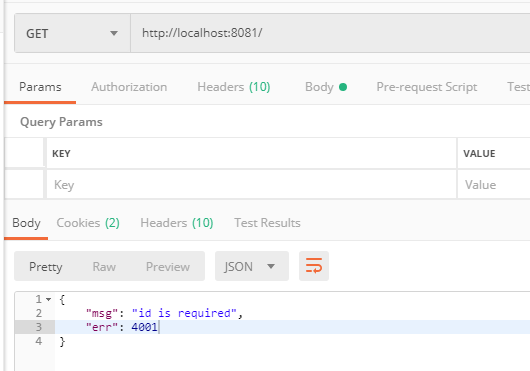Click the query param Key field
Screen dimensions: 530x371
click(x=251, y=184)
